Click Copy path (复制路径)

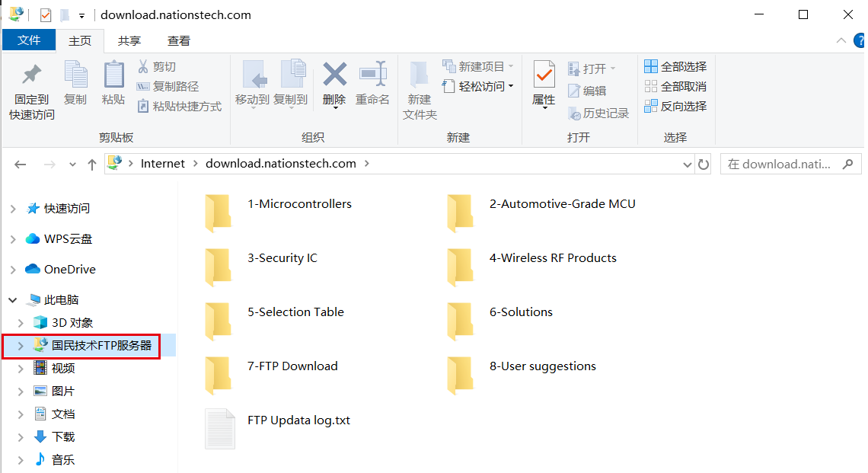[168, 86]
